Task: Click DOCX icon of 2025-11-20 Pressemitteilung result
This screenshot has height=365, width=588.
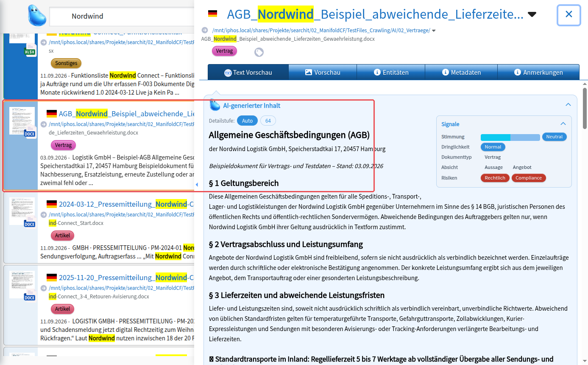Action: coord(30,297)
